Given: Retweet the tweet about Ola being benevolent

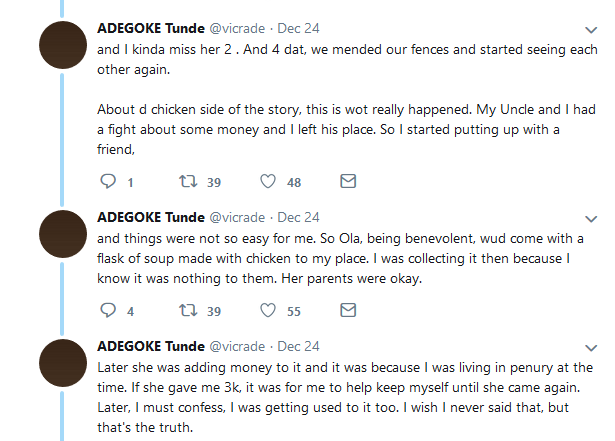Looking at the screenshot, I should (188, 310).
